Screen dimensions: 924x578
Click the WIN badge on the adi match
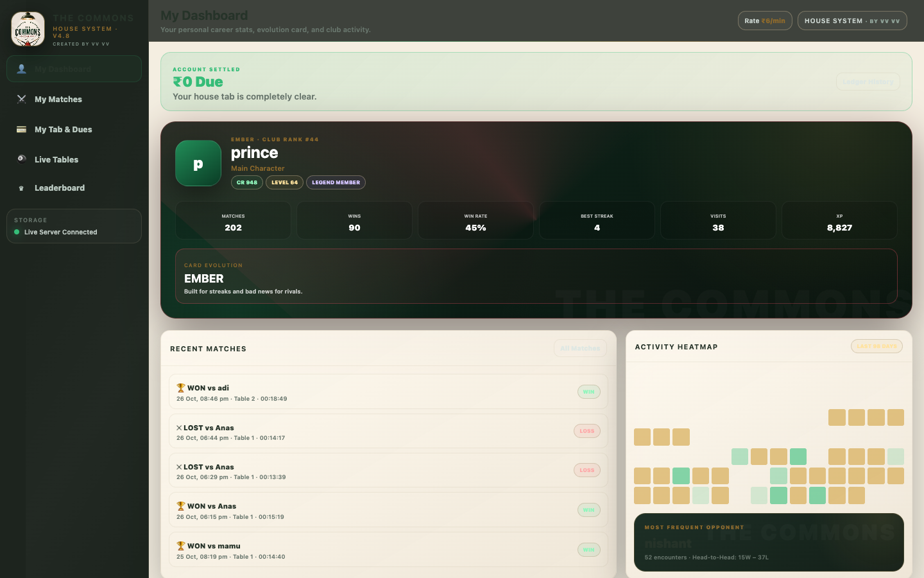click(x=588, y=392)
